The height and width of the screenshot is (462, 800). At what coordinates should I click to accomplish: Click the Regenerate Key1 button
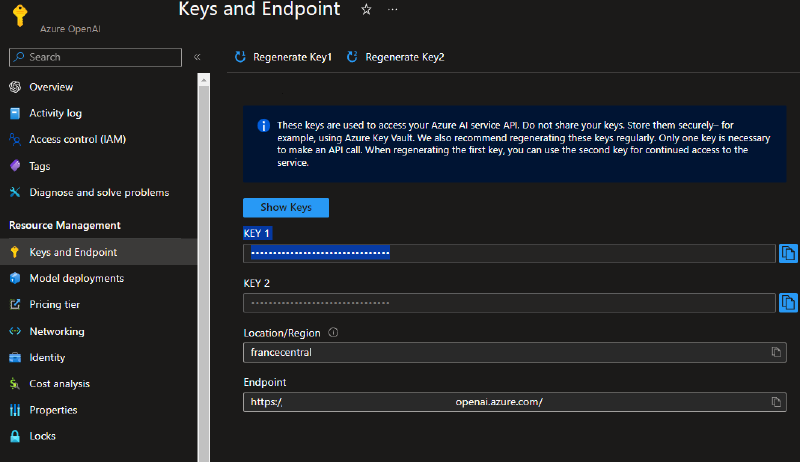283,57
